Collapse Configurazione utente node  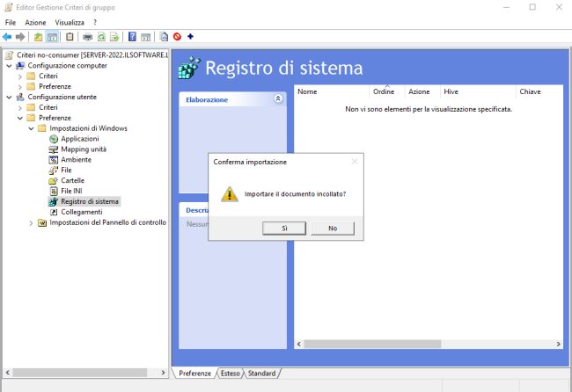click(x=9, y=98)
